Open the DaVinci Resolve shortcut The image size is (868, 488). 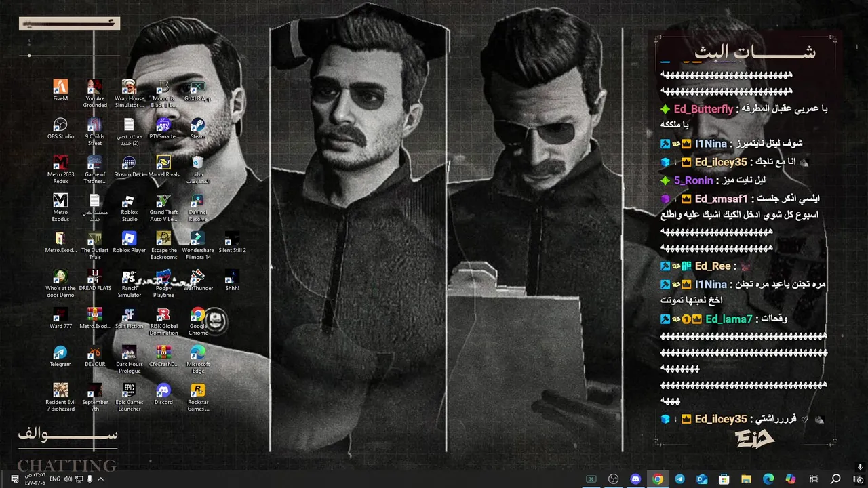[197, 207]
